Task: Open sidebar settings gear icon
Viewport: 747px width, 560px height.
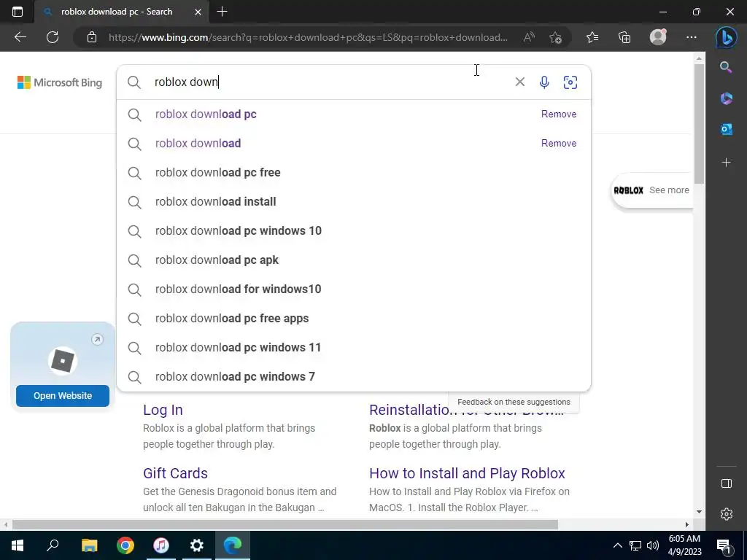Action: 726,514
